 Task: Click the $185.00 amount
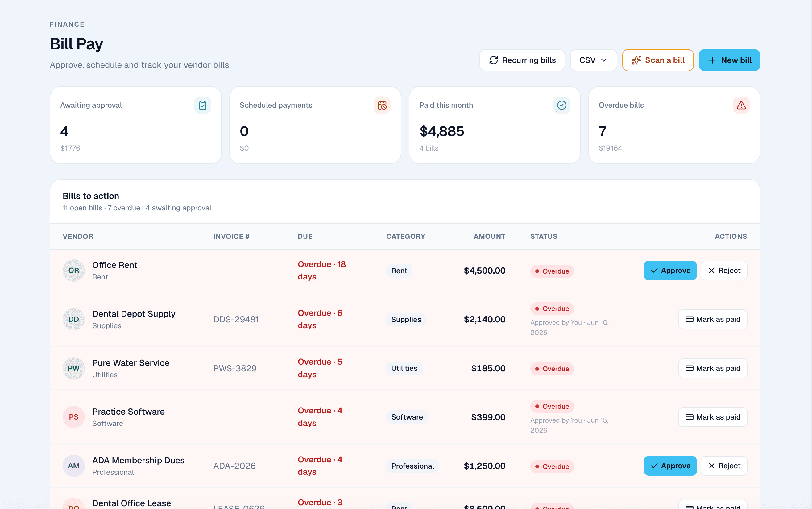[488, 368]
